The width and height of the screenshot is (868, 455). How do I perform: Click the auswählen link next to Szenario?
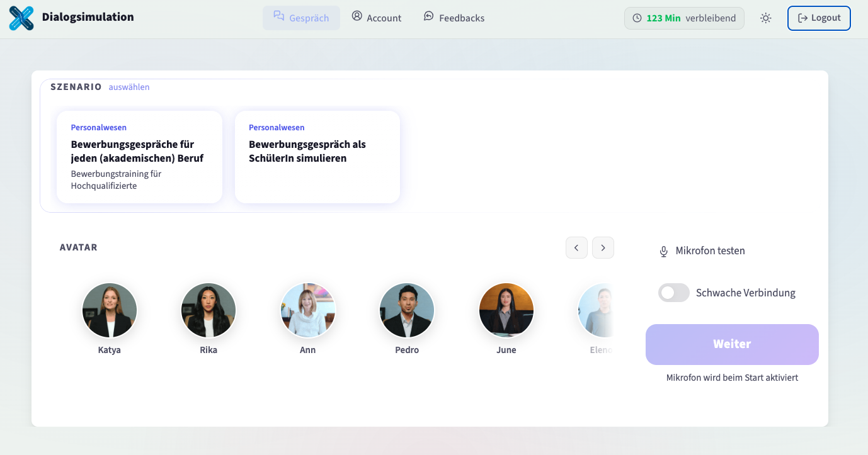(x=129, y=87)
